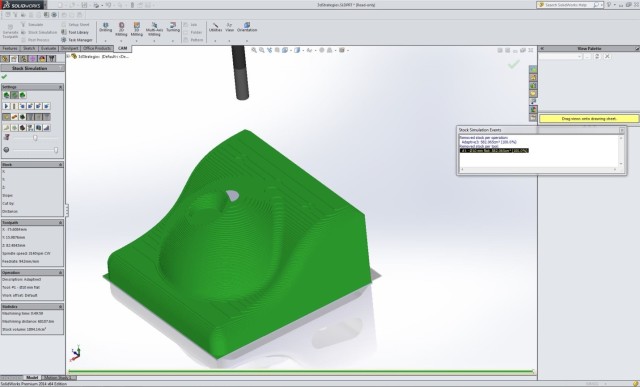This screenshot has height=387, width=640.
Task: Switch to the Sketch tab
Action: coord(29,48)
